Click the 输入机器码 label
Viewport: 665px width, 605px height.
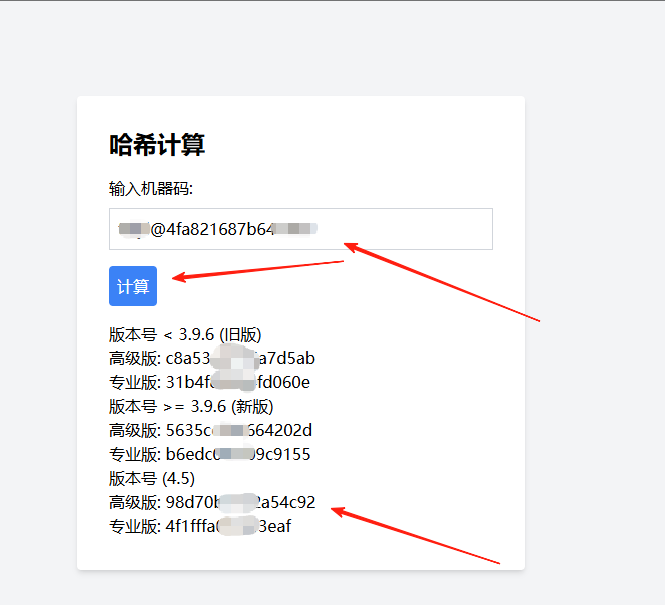click(150, 189)
